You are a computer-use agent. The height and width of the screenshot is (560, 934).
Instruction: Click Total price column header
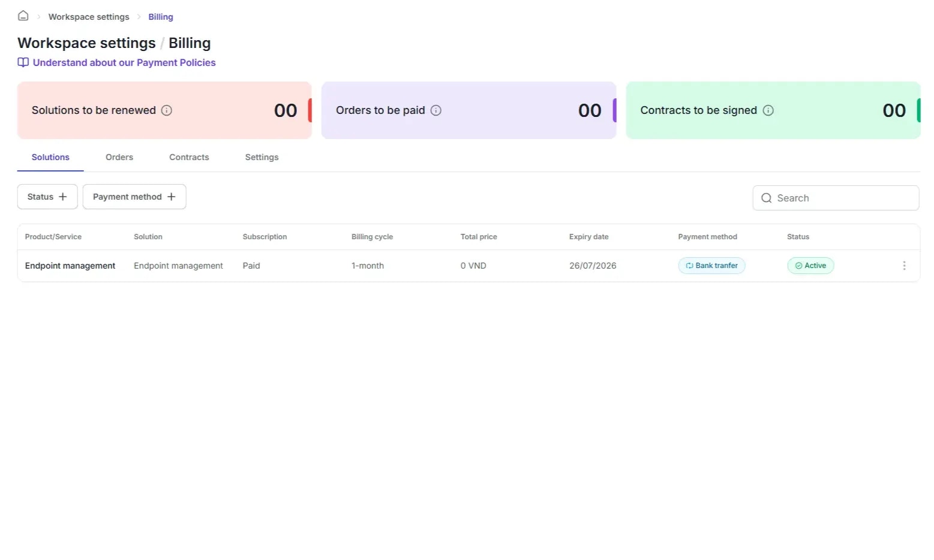[x=479, y=237]
